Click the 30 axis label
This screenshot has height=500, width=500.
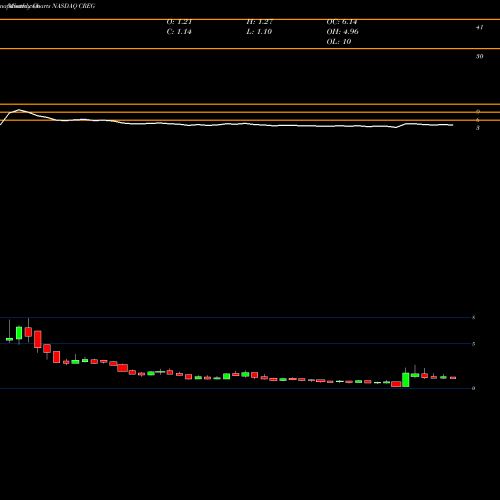coord(479,56)
